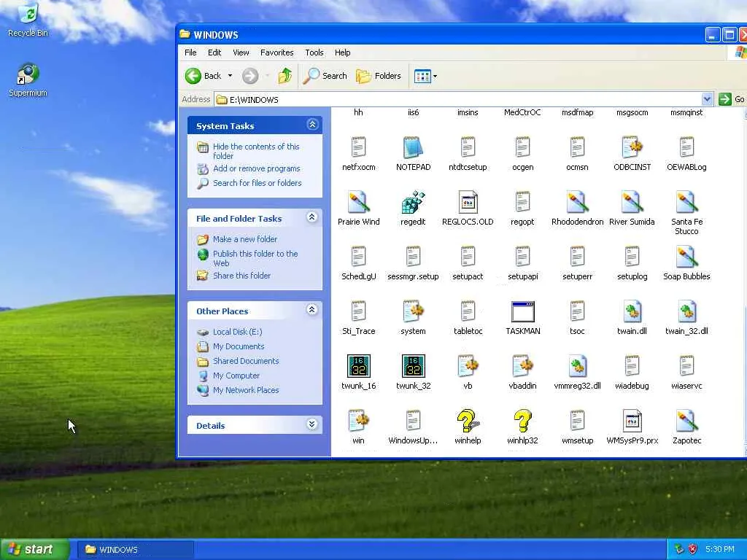Screen dimensions: 747x560
Task: Click Search for files or folders
Action: 258,183
